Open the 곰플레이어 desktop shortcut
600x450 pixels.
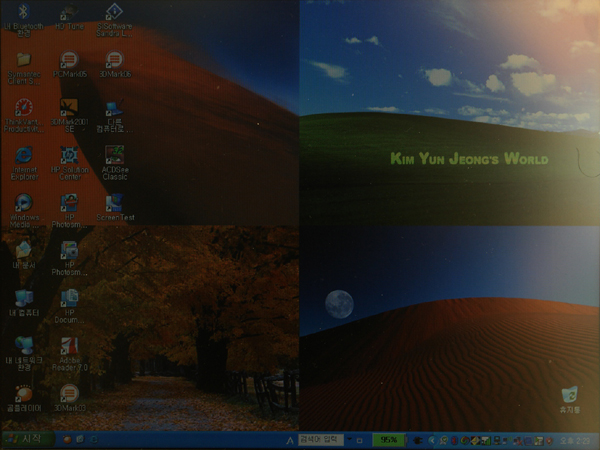coord(24,398)
